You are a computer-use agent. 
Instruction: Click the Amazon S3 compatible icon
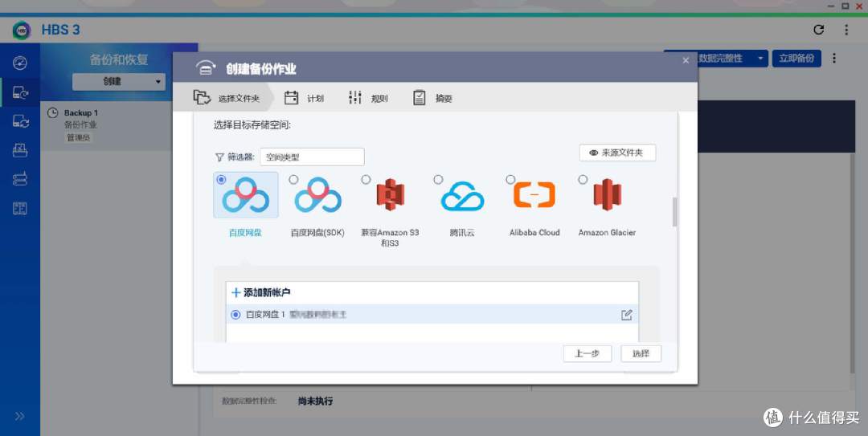[x=391, y=195]
